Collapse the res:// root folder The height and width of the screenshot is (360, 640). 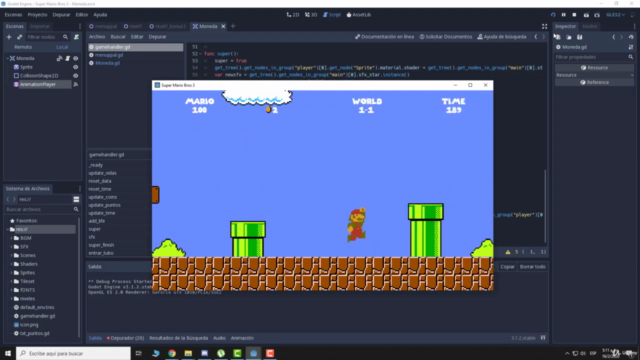pos(8,229)
